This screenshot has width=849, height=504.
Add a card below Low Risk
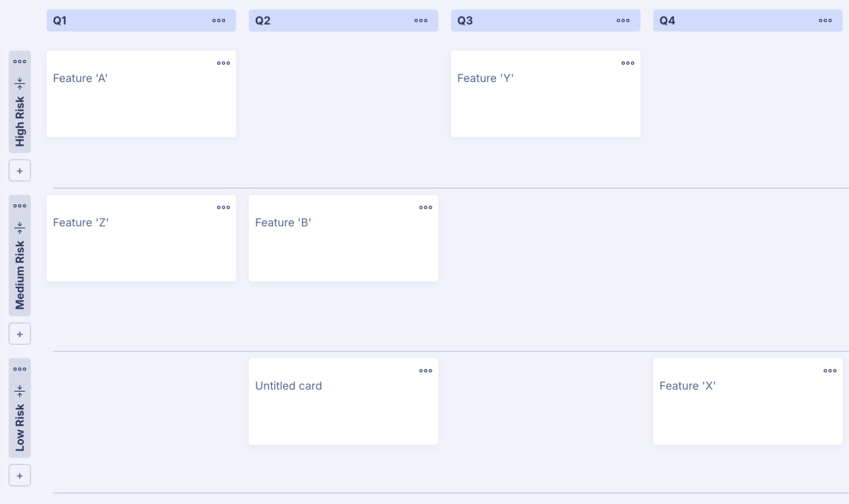pyautogui.click(x=20, y=475)
